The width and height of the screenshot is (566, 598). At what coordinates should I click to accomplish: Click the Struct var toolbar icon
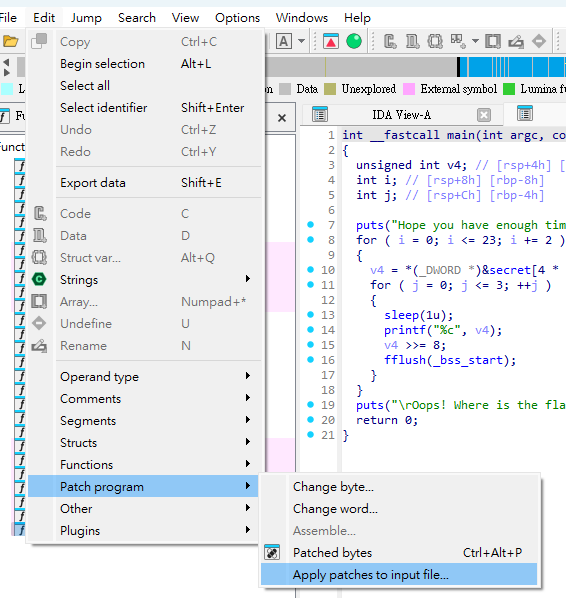[435, 41]
